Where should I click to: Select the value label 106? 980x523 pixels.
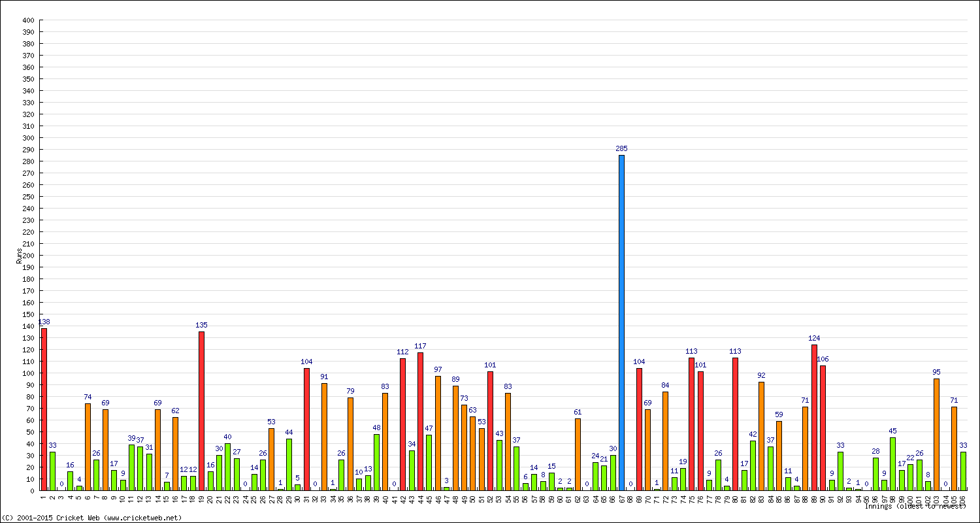[x=823, y=359]
